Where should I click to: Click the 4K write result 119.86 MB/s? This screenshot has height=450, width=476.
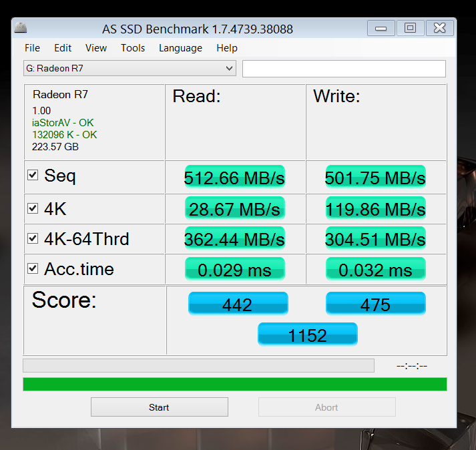click(x=375, y=208)
